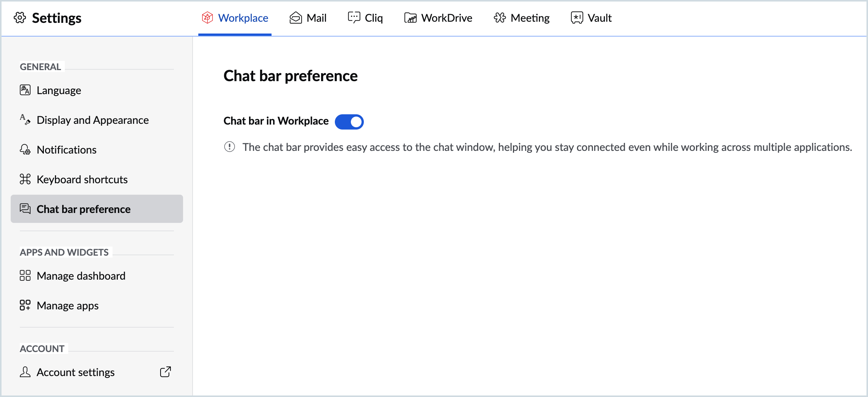Viewport: 868px width, 397px height.
Task: Click the Chat bar in Workplace label
Action: (276, 121)
